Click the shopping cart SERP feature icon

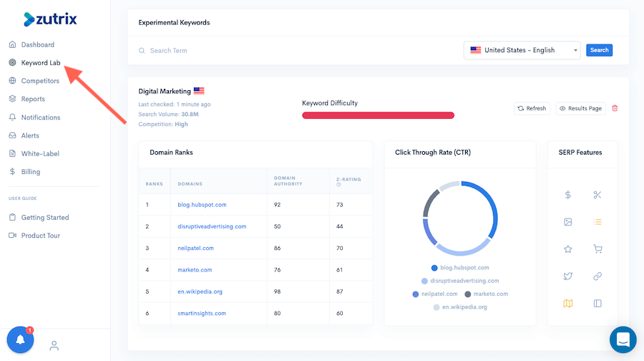tap(597, 249)
